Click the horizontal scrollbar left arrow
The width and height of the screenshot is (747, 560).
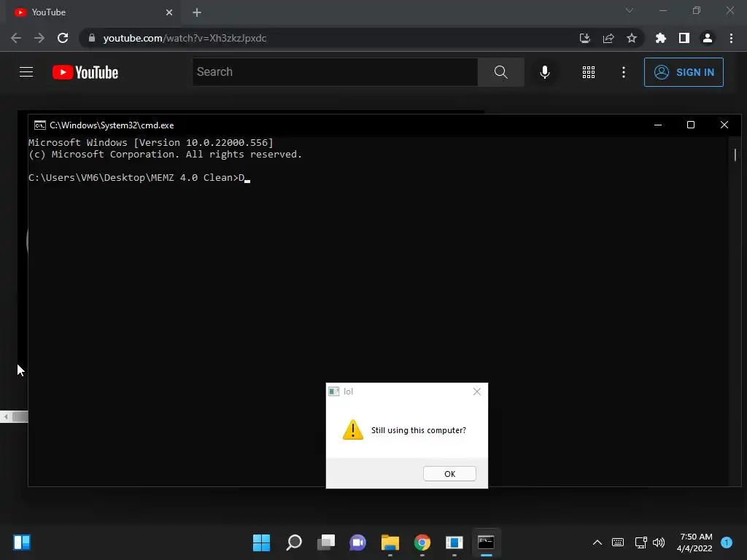tap(6, 417)
